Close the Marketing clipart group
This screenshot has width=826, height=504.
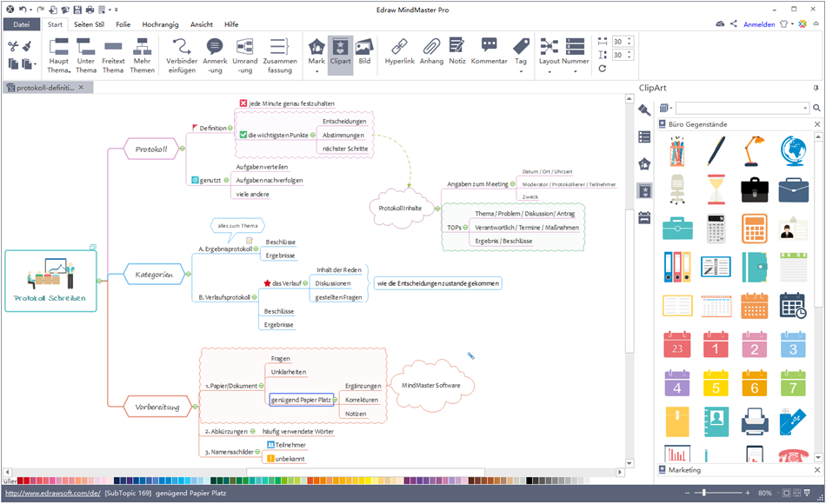pyautogui.click(x=817, y=470)
